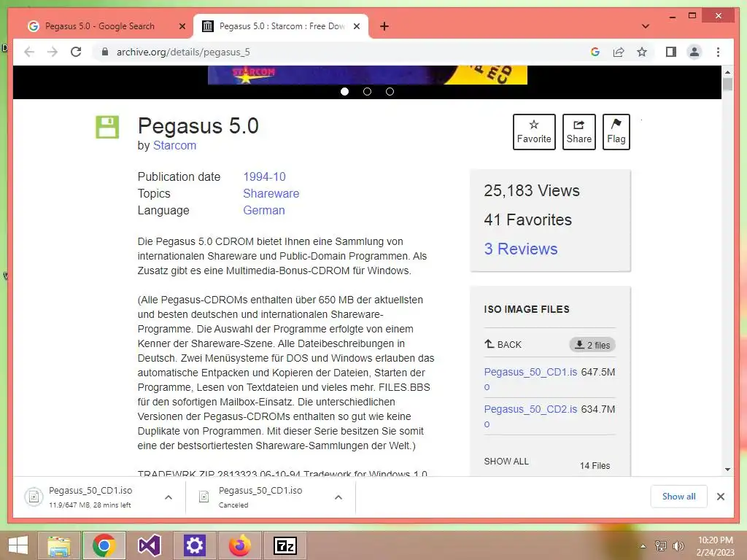747x560 pixels.
Task: Download Pegasus_50_CD2.iso from file list
Action: tap(531, 416)
